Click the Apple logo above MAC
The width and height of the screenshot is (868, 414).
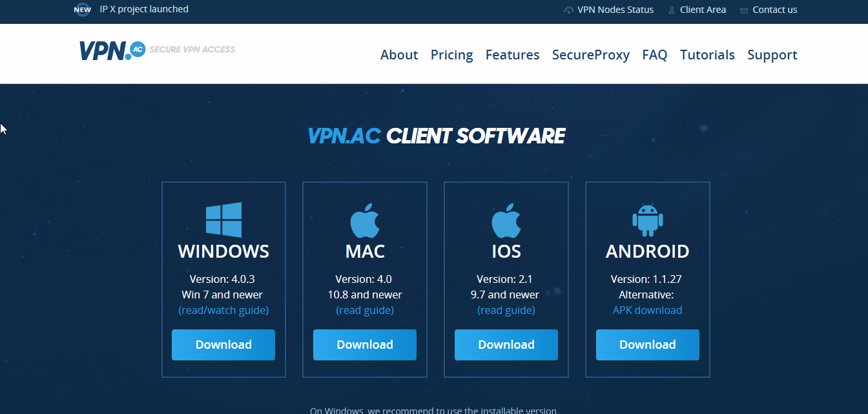pos(365,221)
